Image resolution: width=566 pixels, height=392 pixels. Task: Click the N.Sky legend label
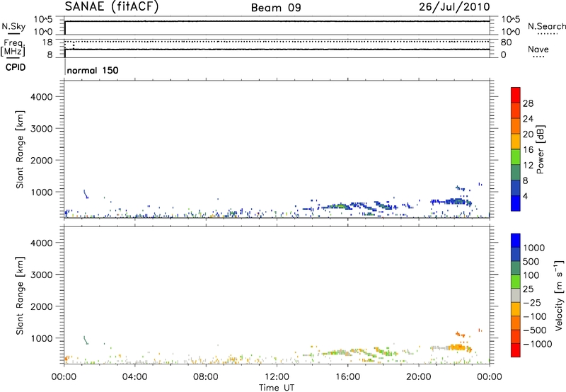[13, 26]
